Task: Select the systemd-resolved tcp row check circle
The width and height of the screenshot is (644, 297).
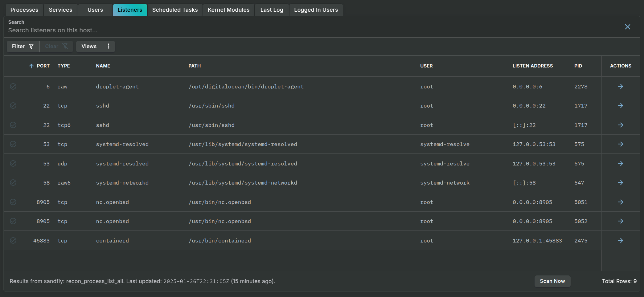Action: pyautogui.click(x=13, y=144)
